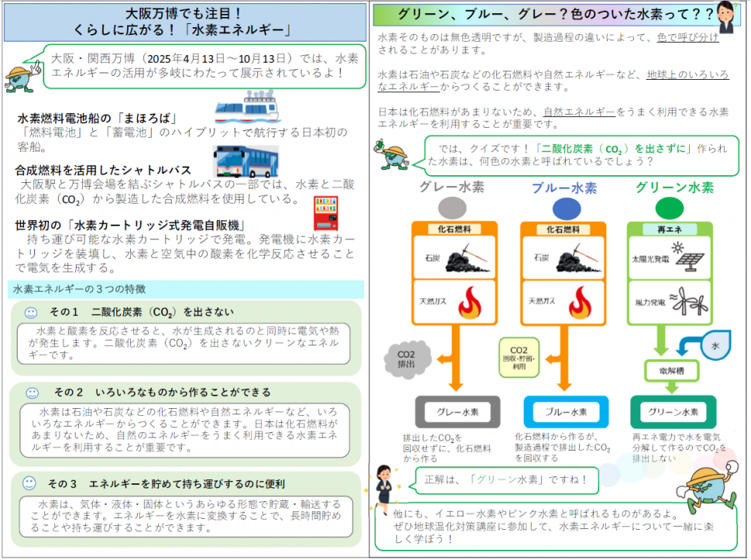Click the hydrogen fuel cell ferry boat illustration
This screenshot has height=560, width=751.
[x=248, y=110]
